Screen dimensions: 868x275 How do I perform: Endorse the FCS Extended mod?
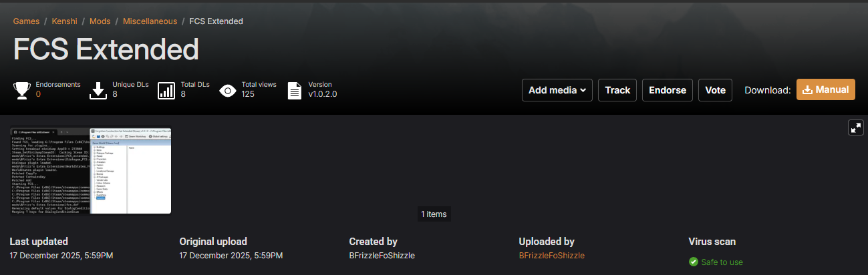668,90
